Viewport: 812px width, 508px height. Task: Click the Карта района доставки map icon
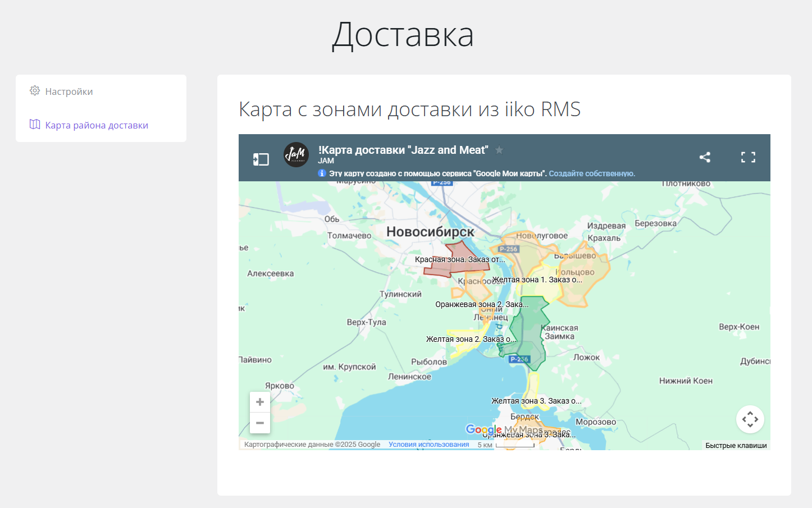point(35,125)
